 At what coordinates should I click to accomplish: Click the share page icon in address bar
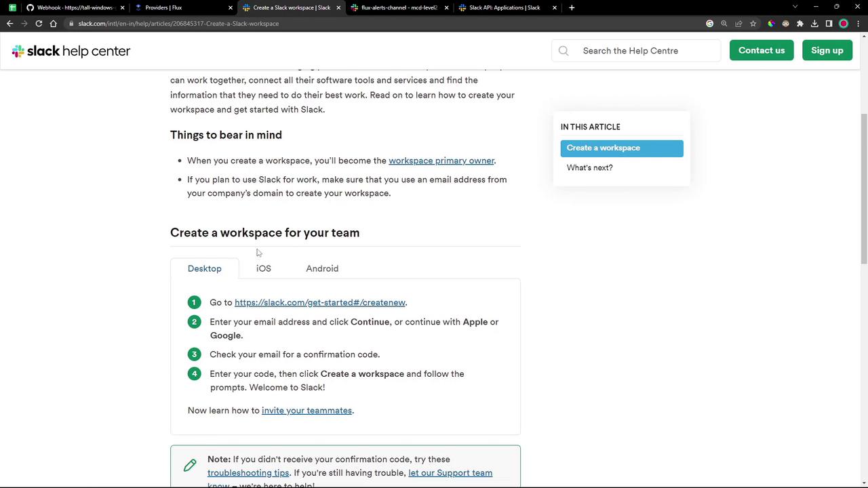point(738,24)
